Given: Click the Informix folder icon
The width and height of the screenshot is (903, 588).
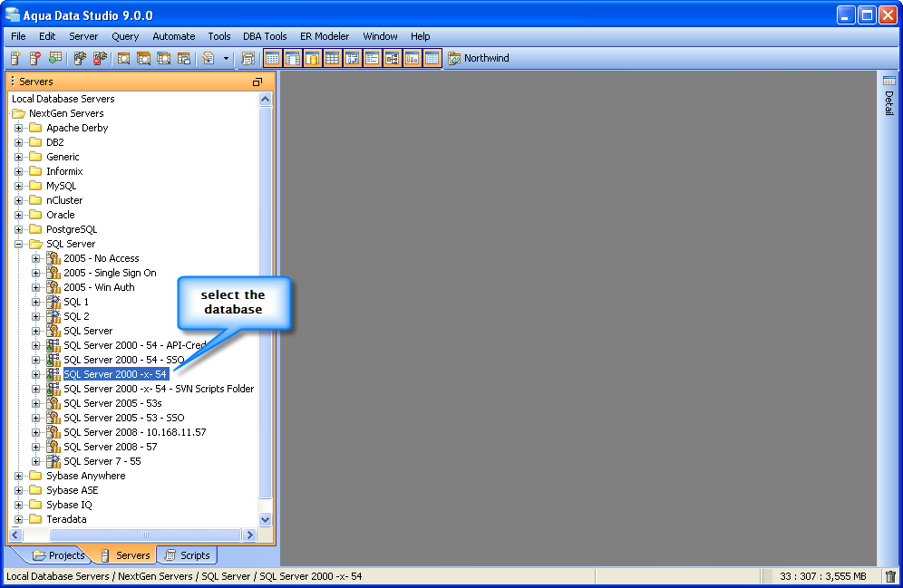Looking at the screenshot, I should pyautogui.click(x=35, y=171).
